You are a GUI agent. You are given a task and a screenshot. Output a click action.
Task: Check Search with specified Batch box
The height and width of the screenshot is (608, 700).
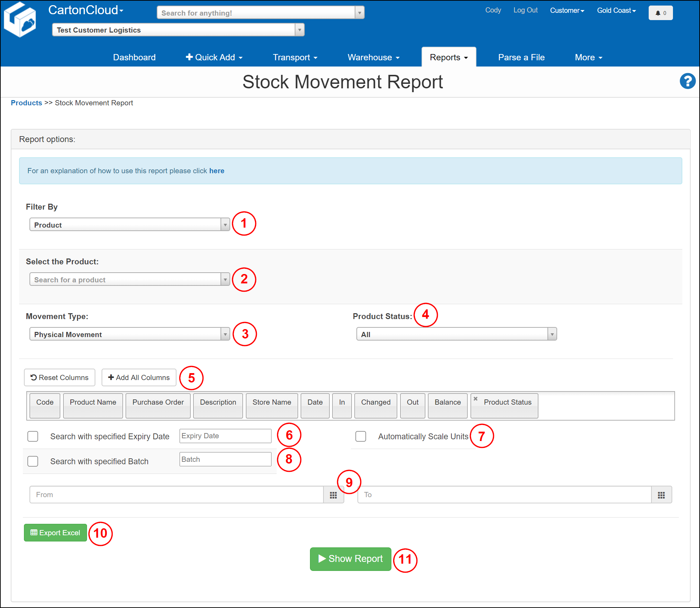pyautogui.click(x=33, y=461)
